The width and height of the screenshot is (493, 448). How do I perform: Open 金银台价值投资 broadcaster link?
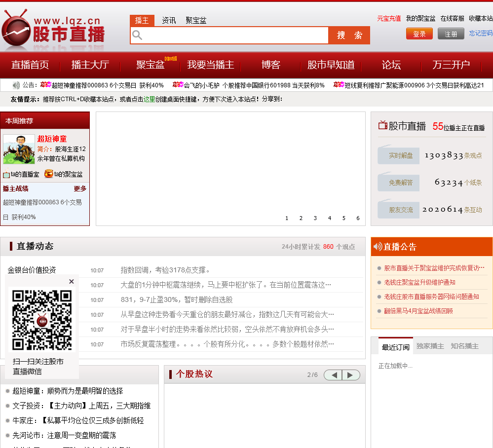(x=32, y=270)
